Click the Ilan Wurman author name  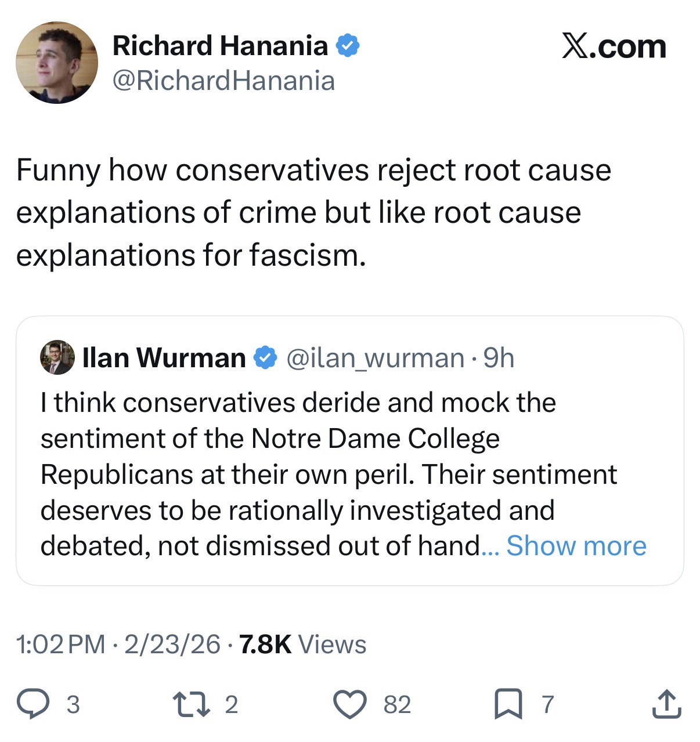164,357
